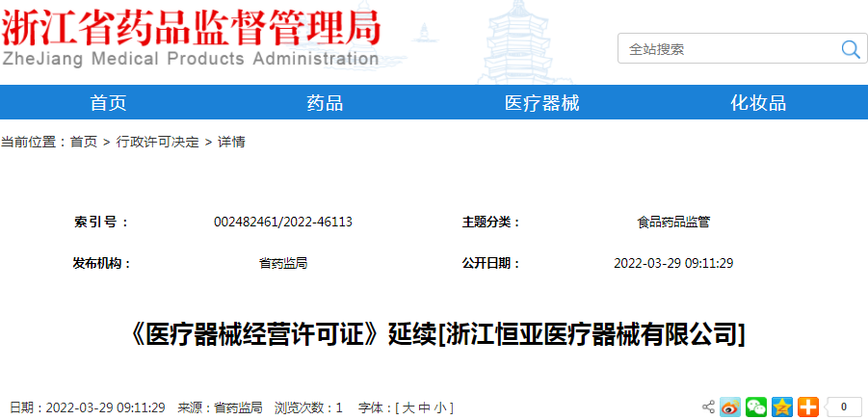Click the 主题分类 label
Viewport: 868px width, 420px height.
tap(491, 223)
